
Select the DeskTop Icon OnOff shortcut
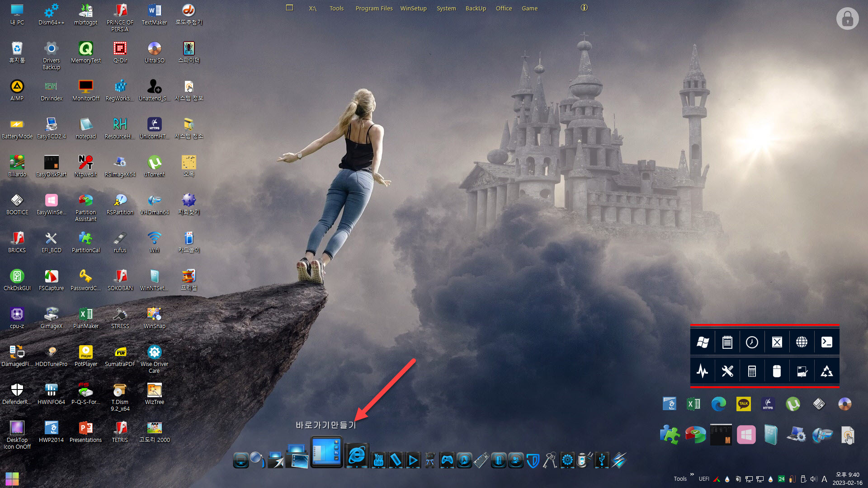tap(17, 435)
